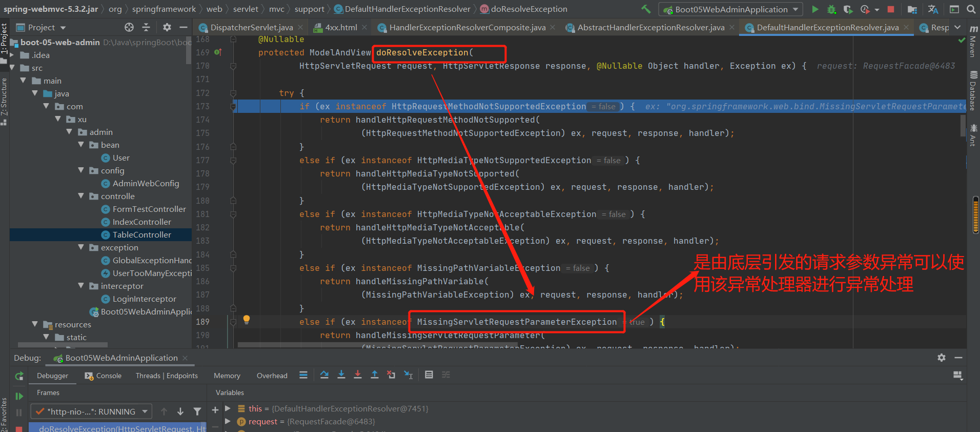Viewport: 980px width, 432px height.
Task: Toggle the Maven tool window
Action: pos(973,41)
